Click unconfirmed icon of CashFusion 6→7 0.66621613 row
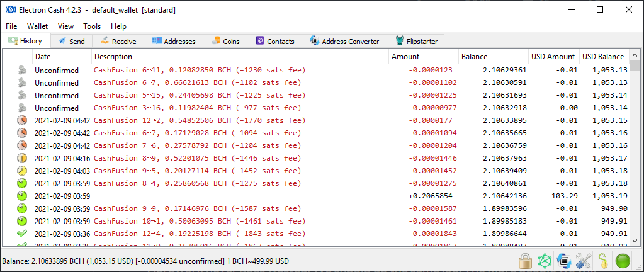This screenshot has width=644, height=272. coord(22,83)
